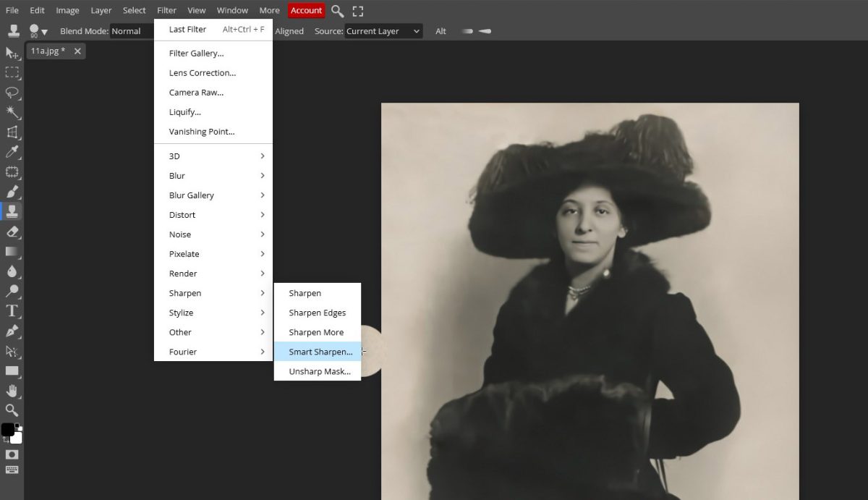This screenshot has height=500, width=868.
Task: Toggle the Alt button
Action: tap(441, 31)
